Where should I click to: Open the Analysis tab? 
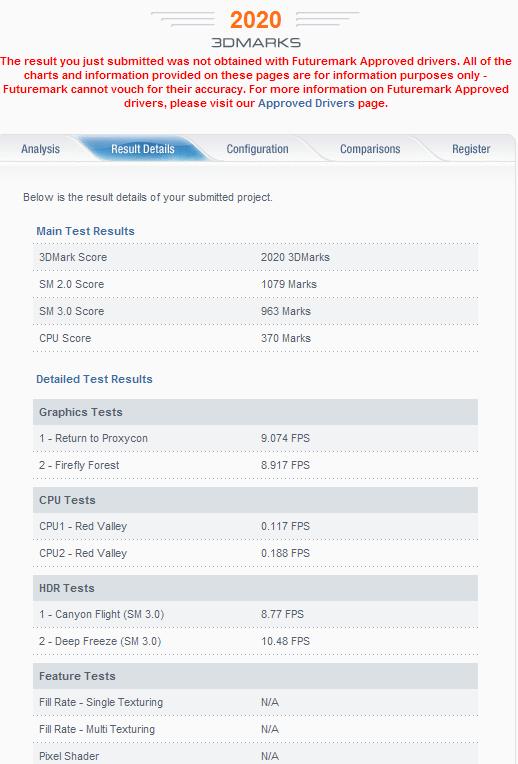coord(40,149)
